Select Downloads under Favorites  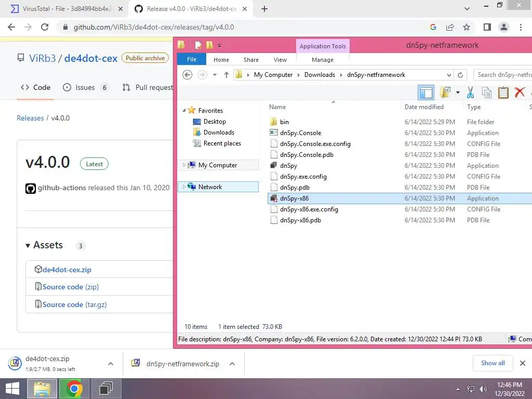coord(219,132)
